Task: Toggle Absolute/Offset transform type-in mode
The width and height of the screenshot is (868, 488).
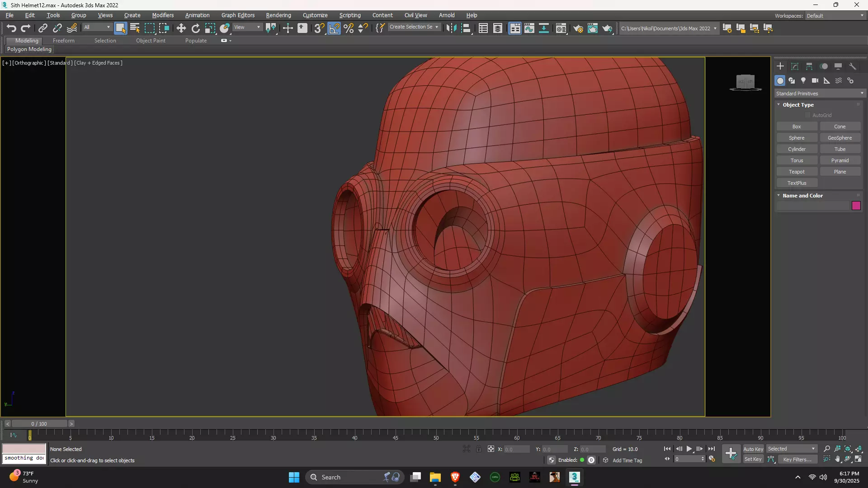Action: coord(491,449)
